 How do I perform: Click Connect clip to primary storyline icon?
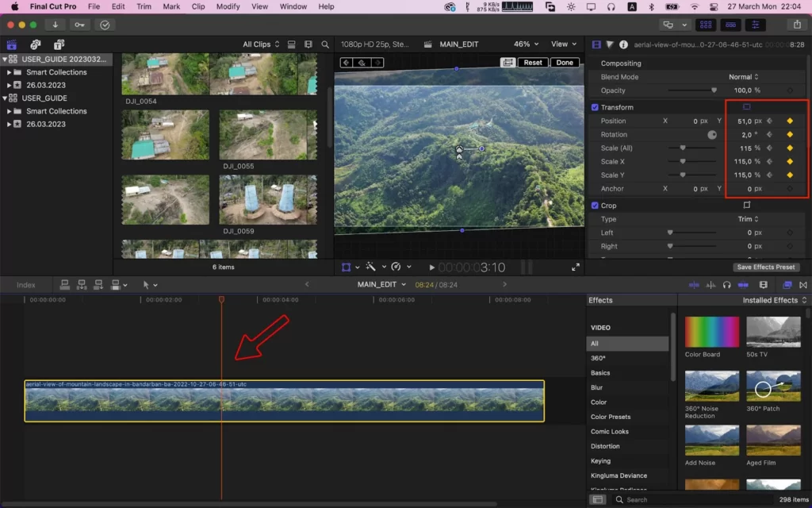(65, 285)
